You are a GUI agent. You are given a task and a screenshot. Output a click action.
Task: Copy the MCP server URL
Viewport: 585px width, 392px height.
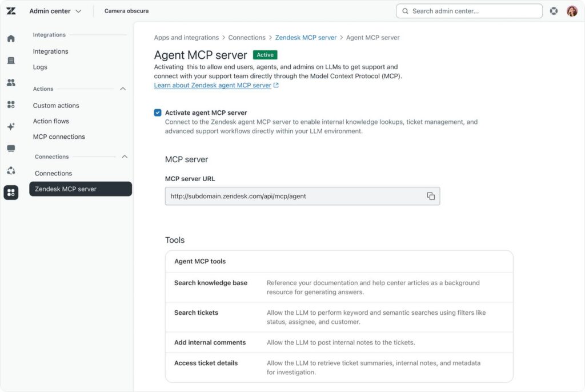(431, 196)
